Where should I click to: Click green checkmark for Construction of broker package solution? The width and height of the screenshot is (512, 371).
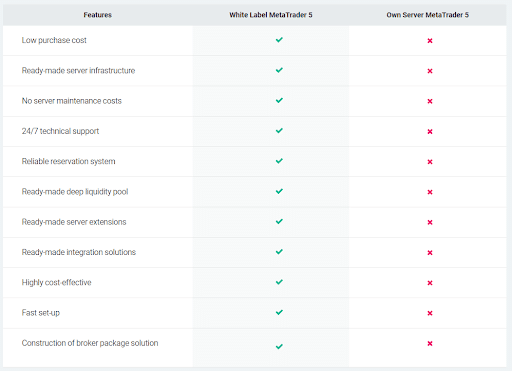click(x=279, y=347)
